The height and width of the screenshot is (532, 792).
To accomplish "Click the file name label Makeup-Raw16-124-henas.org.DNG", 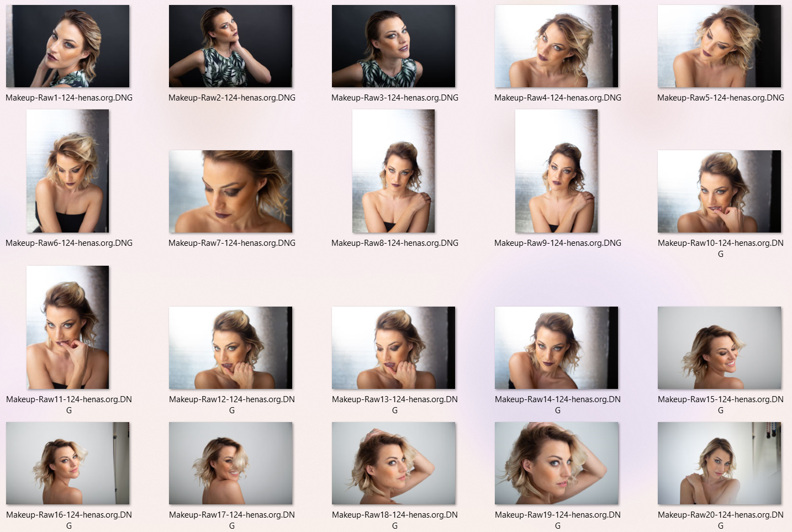I will pos(69,520).
